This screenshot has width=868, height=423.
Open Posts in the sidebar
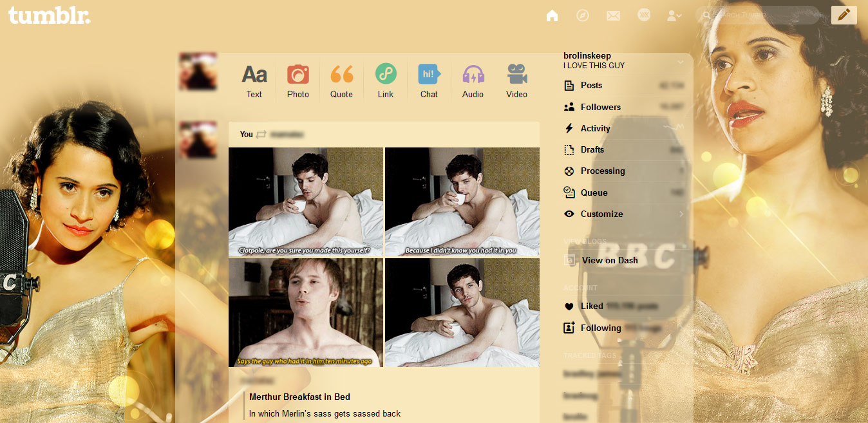click(x=624, y=86)
